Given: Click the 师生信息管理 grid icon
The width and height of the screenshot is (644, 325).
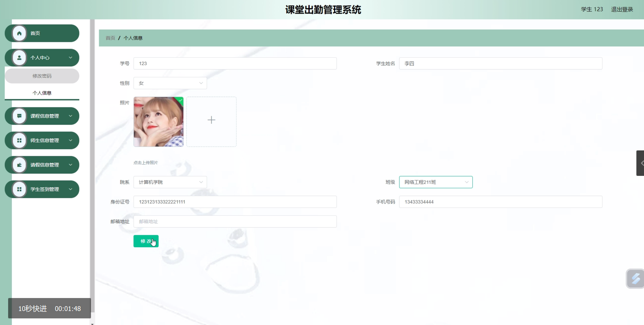Looking at the screenshot, I should tap(19, 140).
